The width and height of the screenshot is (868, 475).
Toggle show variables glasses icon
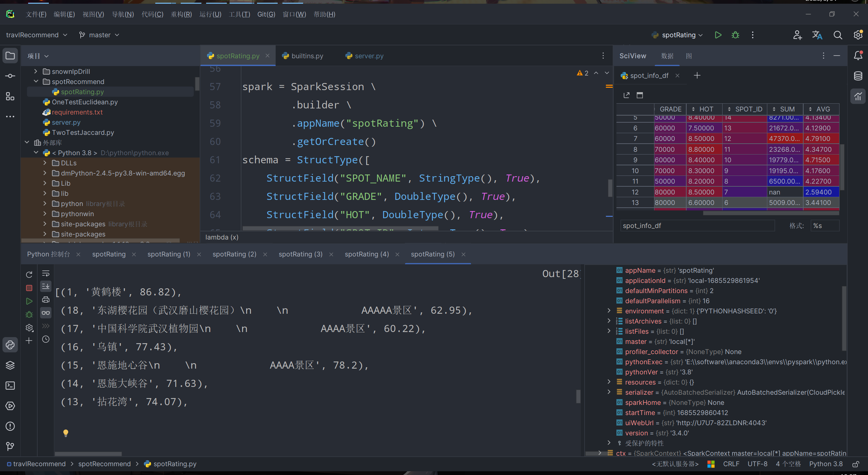[x=46, y=313]
